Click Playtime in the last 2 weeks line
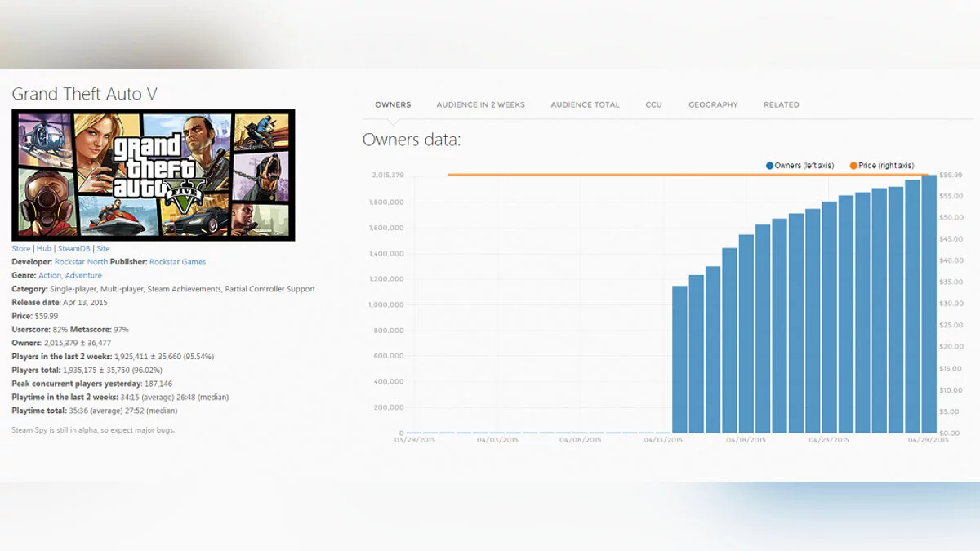The width and height of the screenshot is (980, 551). pos(120,398)
